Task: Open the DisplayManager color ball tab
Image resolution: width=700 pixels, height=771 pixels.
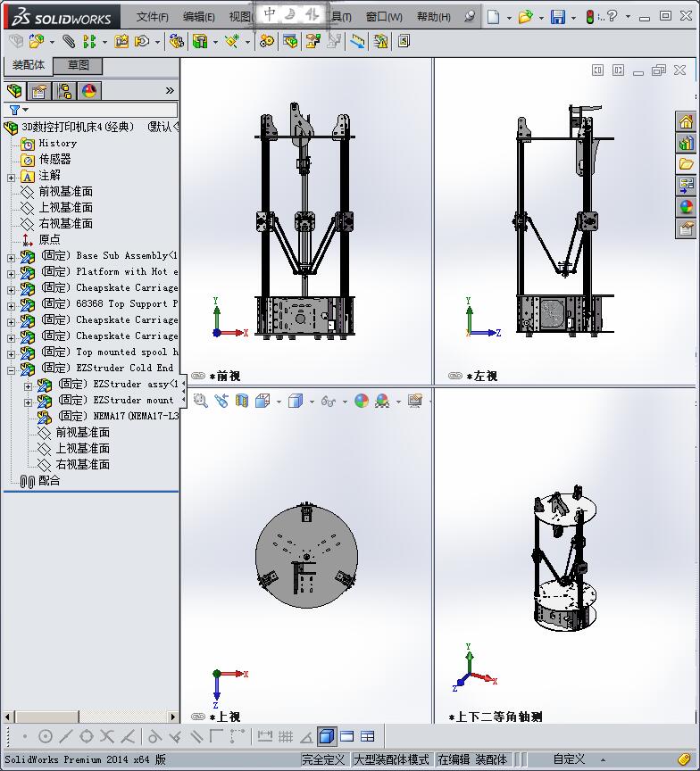Action: (x=89, y=91)
